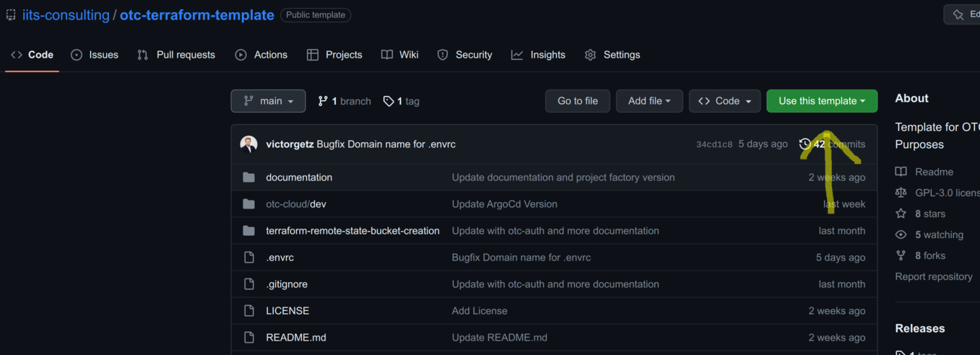The image size is (980, 355).
Task: Open commit hash 34cd1c8
Action: [x=714, y=144]
